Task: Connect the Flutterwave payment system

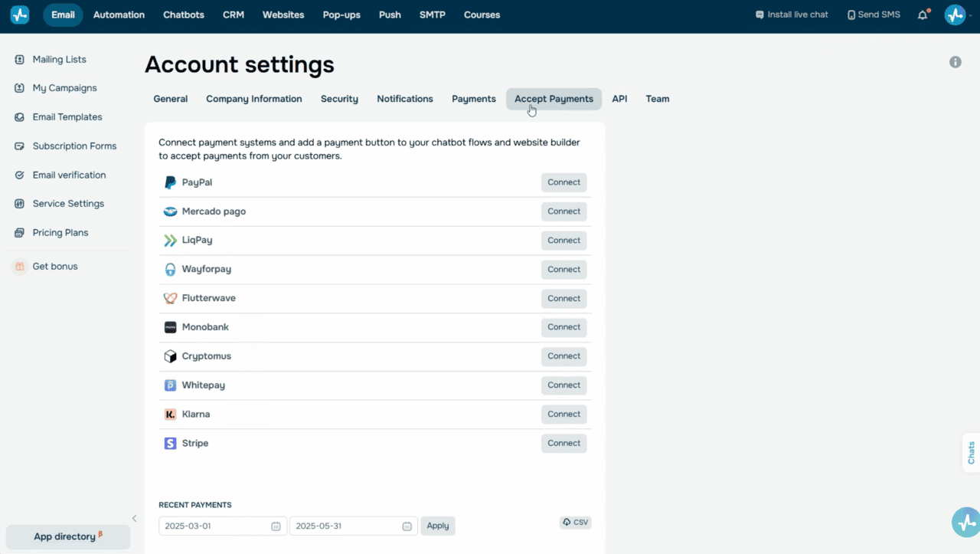Action: click(564, 299)
